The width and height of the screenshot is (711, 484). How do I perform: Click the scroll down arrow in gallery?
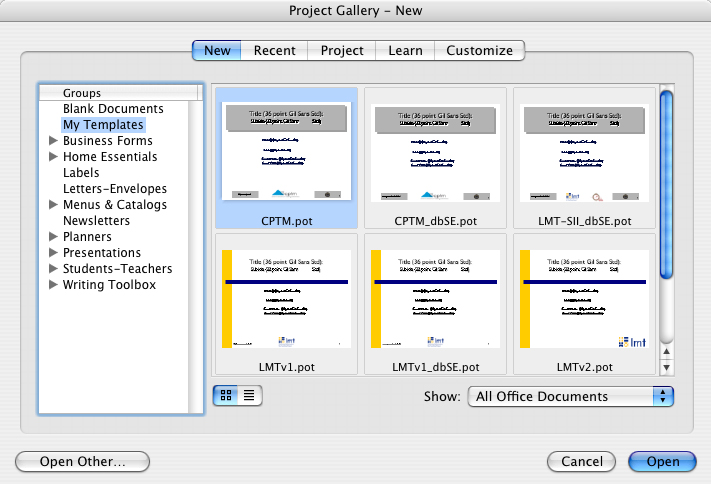pos(666,368)
